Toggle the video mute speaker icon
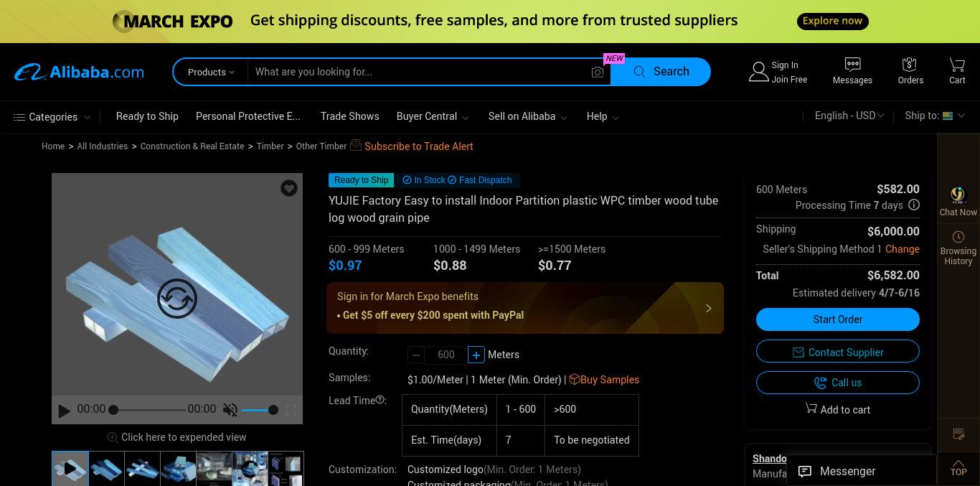The height and width of the screenshot is (486, 980). (230, 410)
